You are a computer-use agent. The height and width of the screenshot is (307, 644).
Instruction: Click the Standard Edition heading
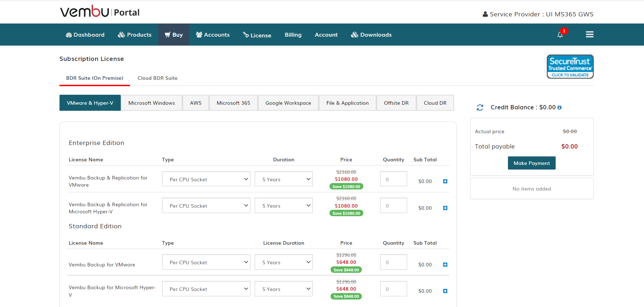[95, 226]
